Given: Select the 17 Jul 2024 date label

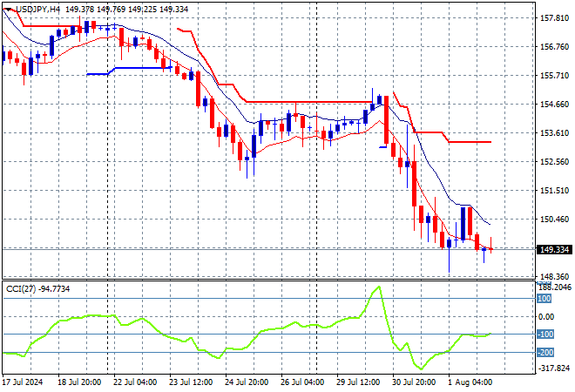Looking at the screenshot, I should 24,383.
